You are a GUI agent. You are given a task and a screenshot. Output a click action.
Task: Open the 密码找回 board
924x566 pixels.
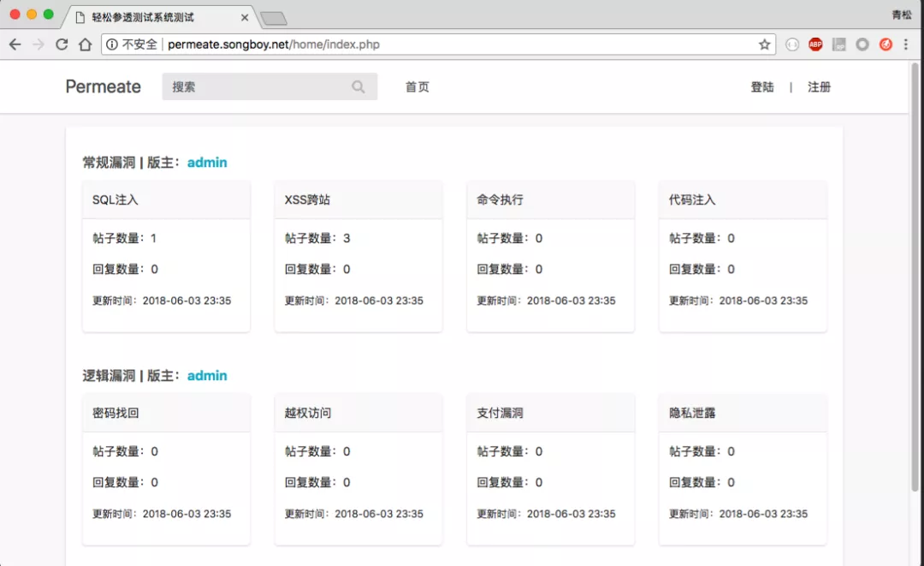tap(115, 413)
